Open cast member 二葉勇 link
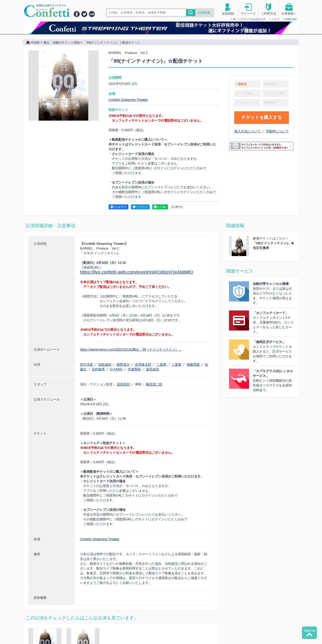 tap(161, 365)
